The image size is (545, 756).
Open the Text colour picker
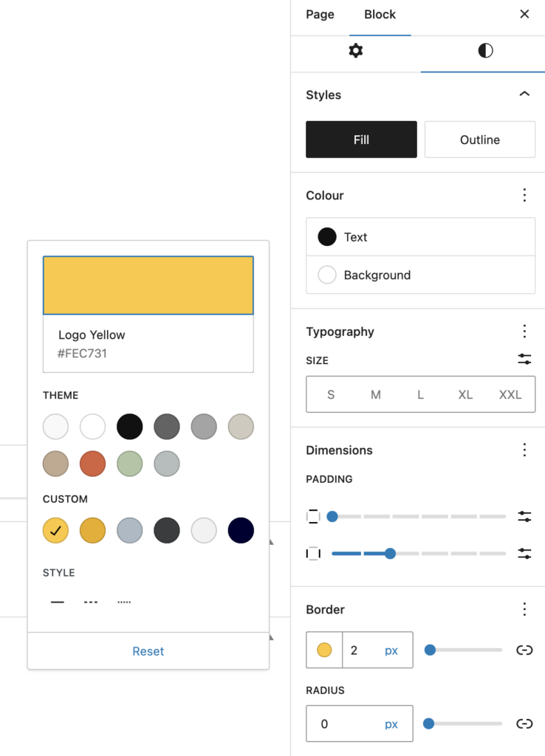click(x=421, y=237)
